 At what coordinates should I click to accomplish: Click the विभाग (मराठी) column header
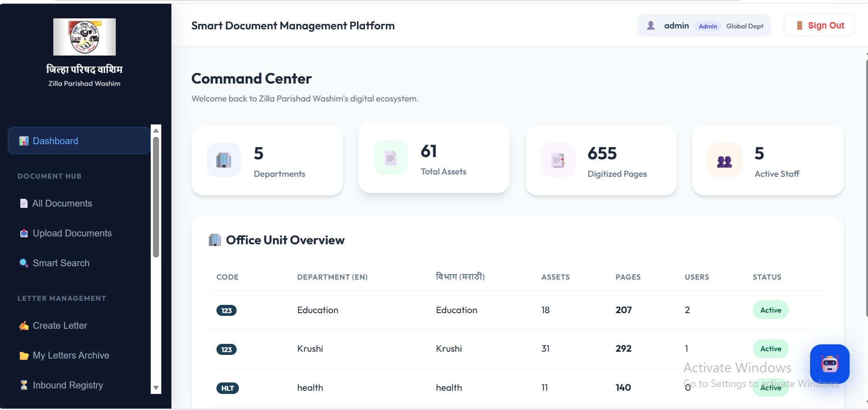click(x=460, y=276)
